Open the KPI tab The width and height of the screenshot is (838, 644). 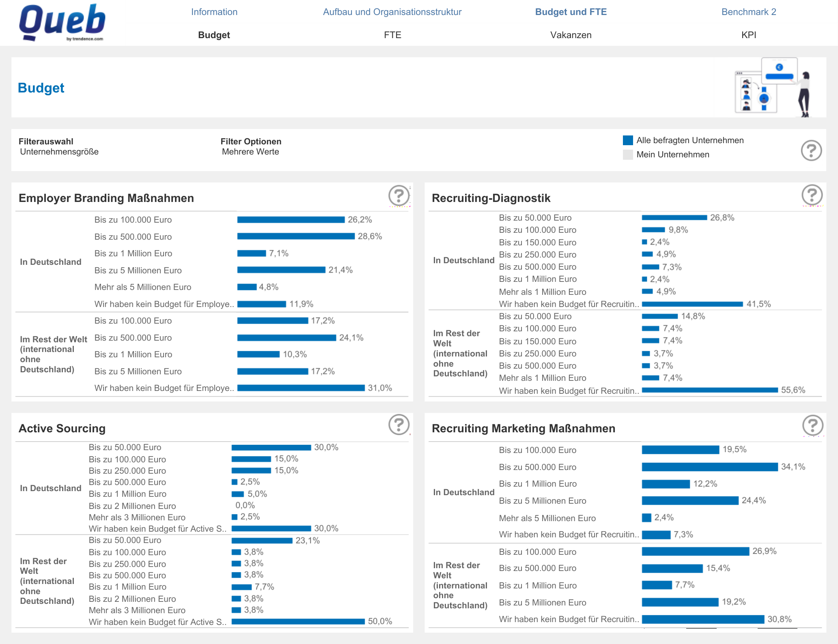[x=749, y=35]
